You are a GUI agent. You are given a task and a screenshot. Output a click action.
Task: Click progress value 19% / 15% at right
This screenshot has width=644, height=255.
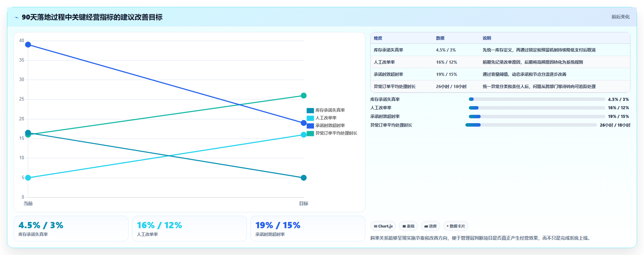pyautogui.click(x=618, y=117)
